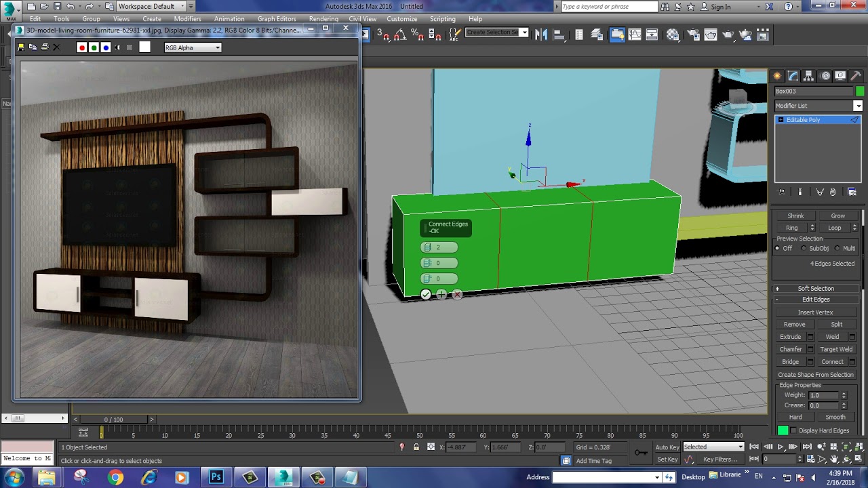Viewport: 868px width, 488px height.
Task: Click the Set Keys key icon
Action: pos(640,453)
